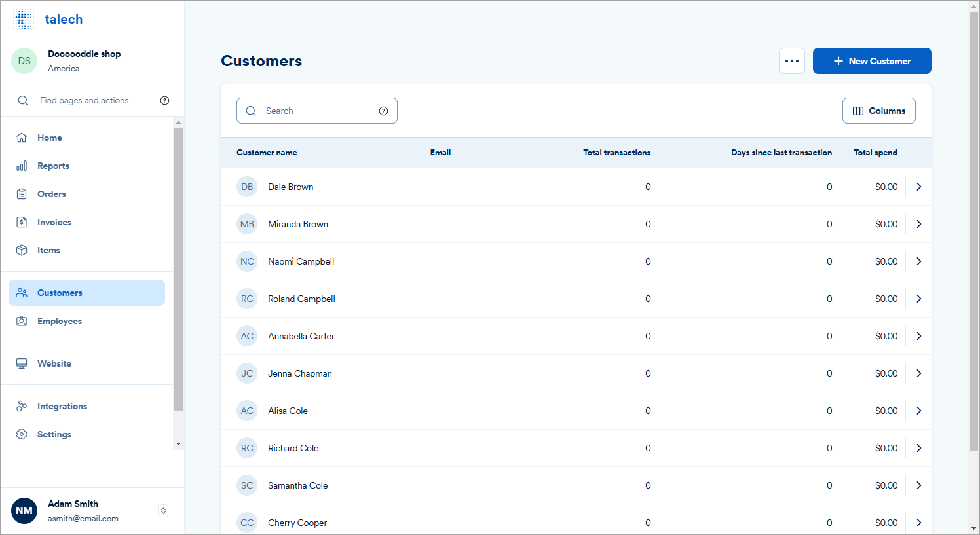Click the sidebar search magnifier icon
The width and height of the screenshot is (980, 535).
[23, 100]
